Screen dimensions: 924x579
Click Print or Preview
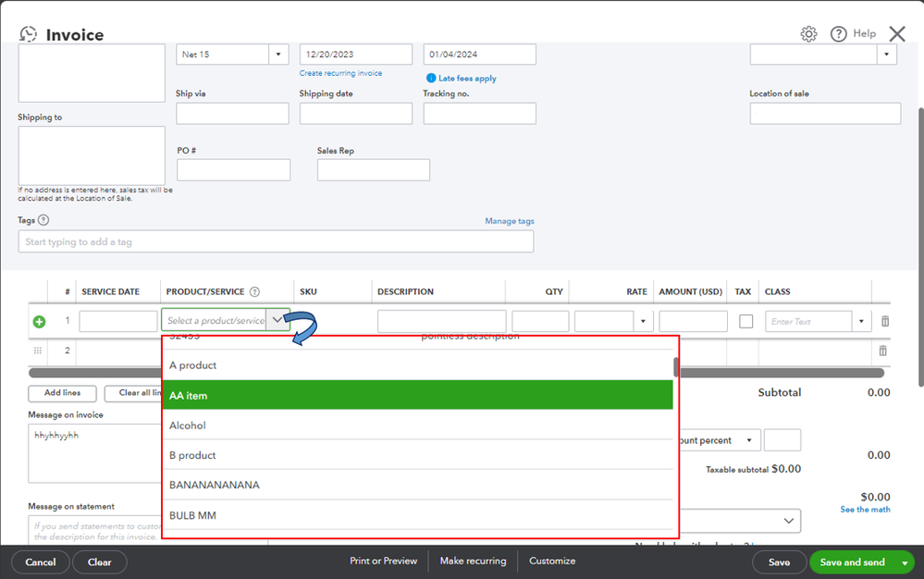coord(384,561)
